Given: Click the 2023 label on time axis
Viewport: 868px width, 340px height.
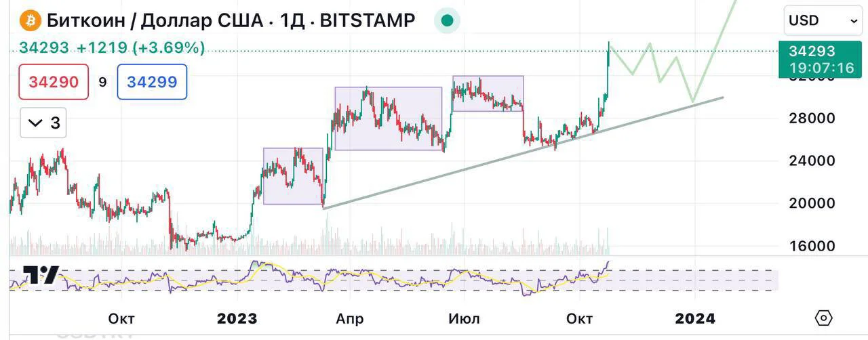Looking at the screenshot, I should pyautogui.click(x=237, y=318).
